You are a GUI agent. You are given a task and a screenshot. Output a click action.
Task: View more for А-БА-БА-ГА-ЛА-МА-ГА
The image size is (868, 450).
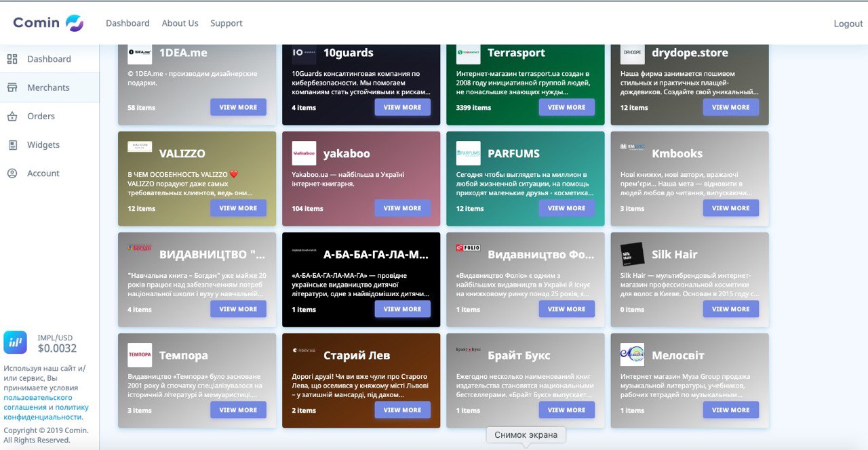[x=402, y=309]
